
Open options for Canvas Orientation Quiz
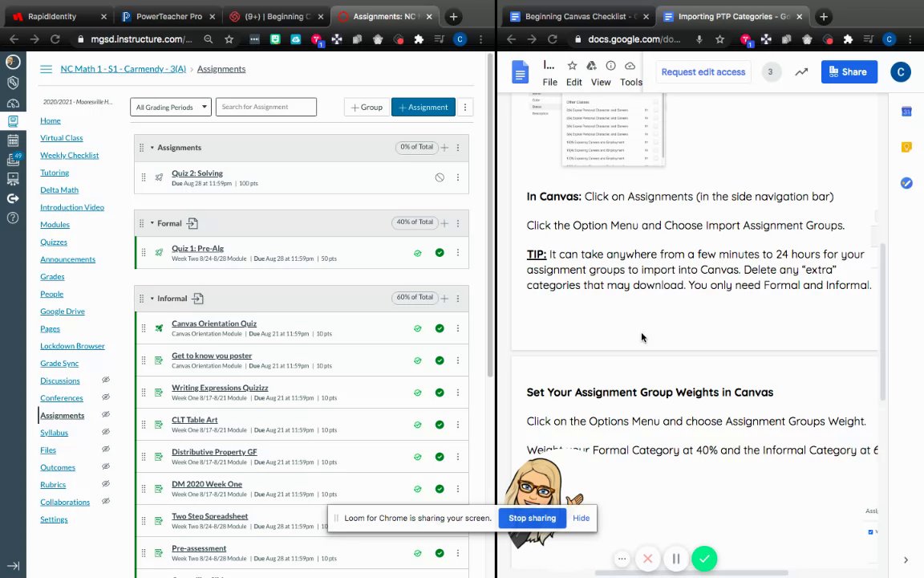pos(458,328)
